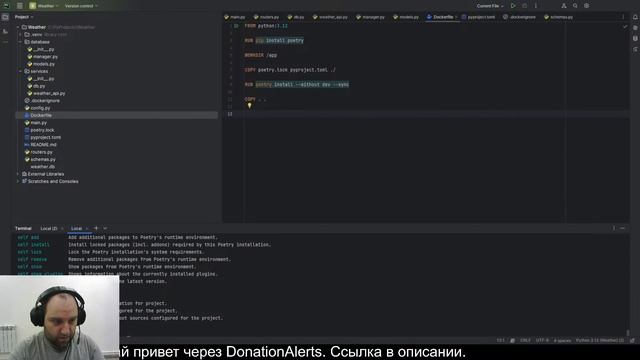Toggle the Project tool window icon

click(x=5, y=17)
